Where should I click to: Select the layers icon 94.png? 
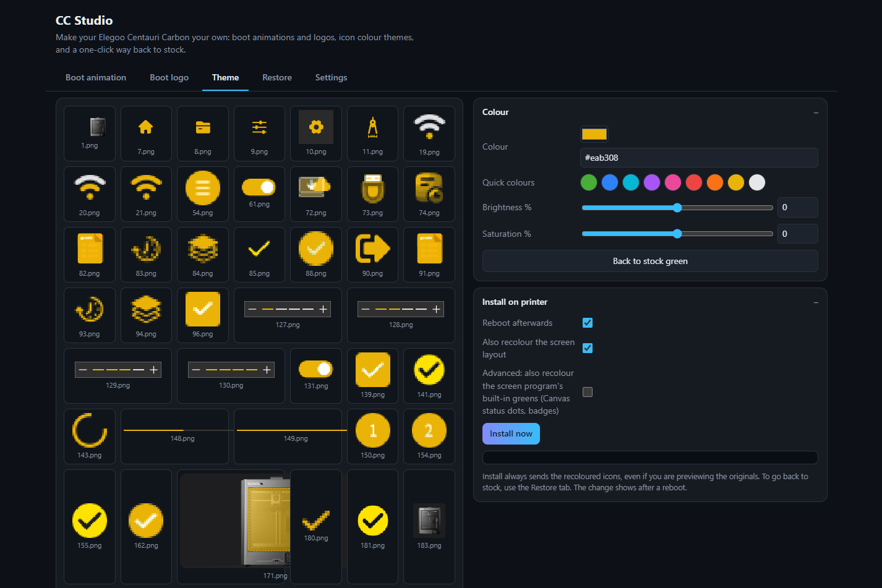coord(146,315)
